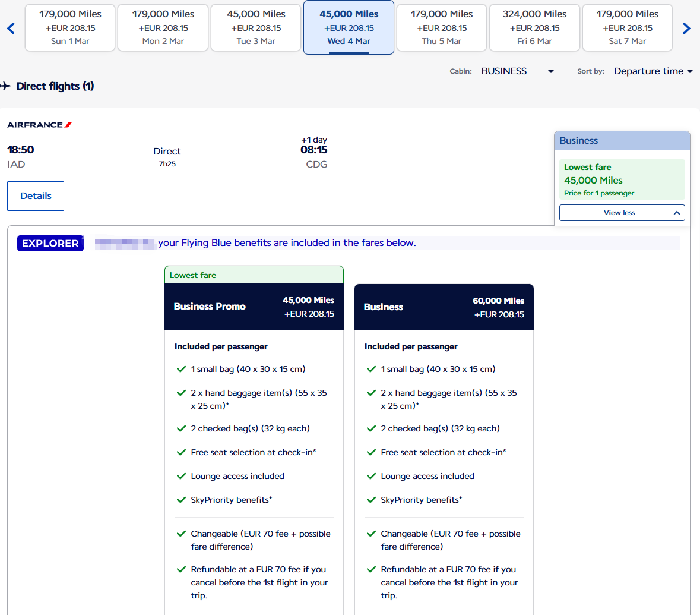Open the Cabin BUSINESS dropdown
Screen dimensions: 700x615
pos(517,71)
